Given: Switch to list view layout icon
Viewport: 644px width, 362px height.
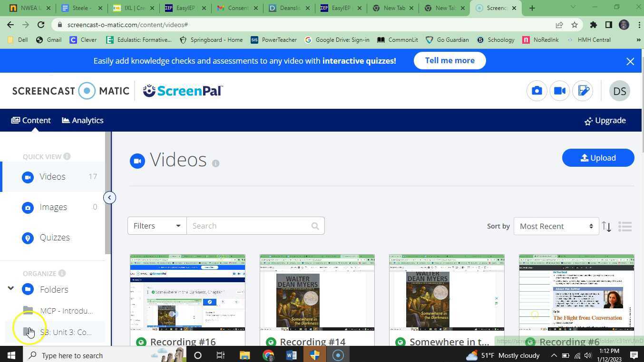Looking at the screenshot, I should tap(625, 227).
